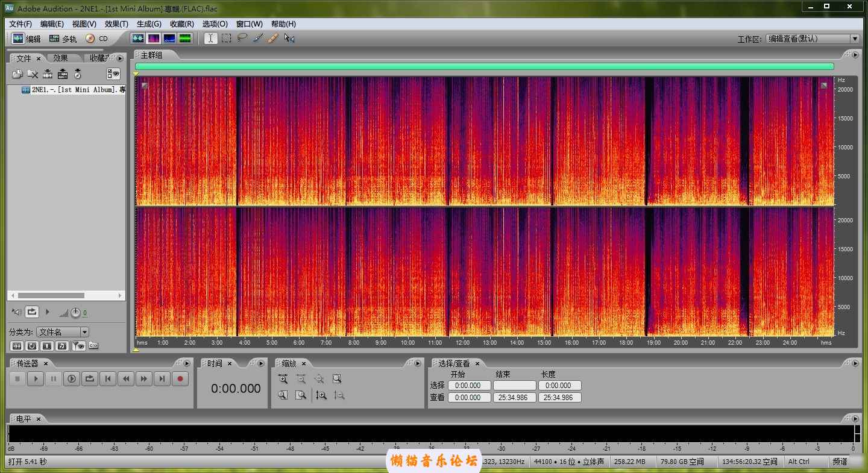Switch to the 效果 tab

point(60,58)
